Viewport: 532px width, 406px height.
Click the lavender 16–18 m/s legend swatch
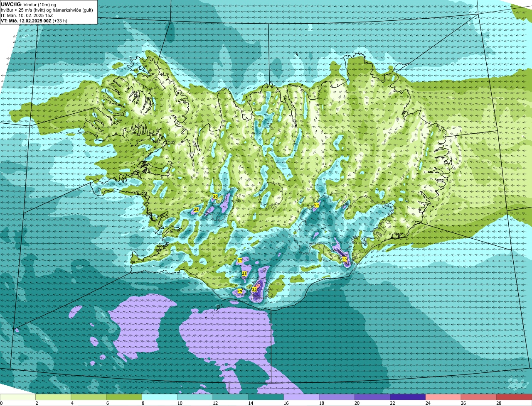301,397
